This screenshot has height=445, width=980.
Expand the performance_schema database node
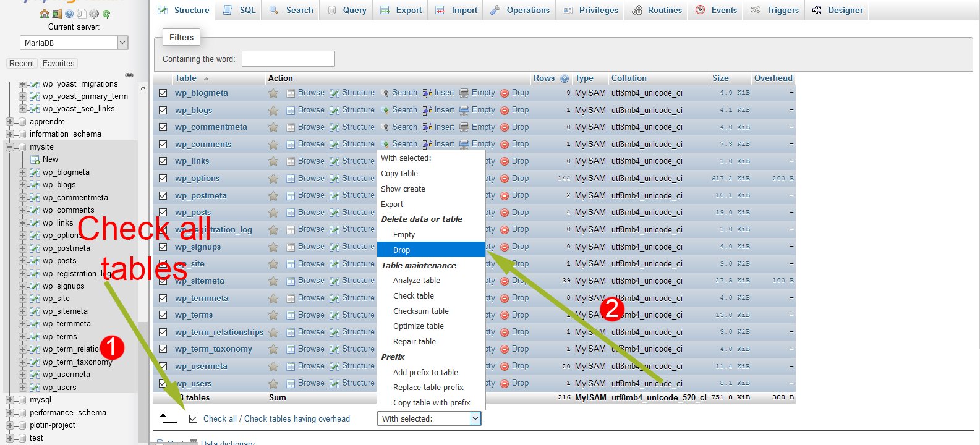point(10,412)
